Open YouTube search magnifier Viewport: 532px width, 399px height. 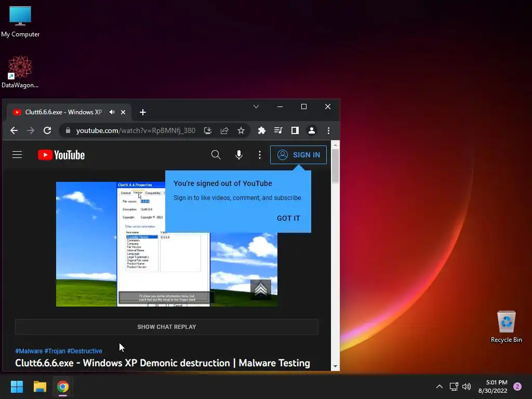click(x=216, y=155)
